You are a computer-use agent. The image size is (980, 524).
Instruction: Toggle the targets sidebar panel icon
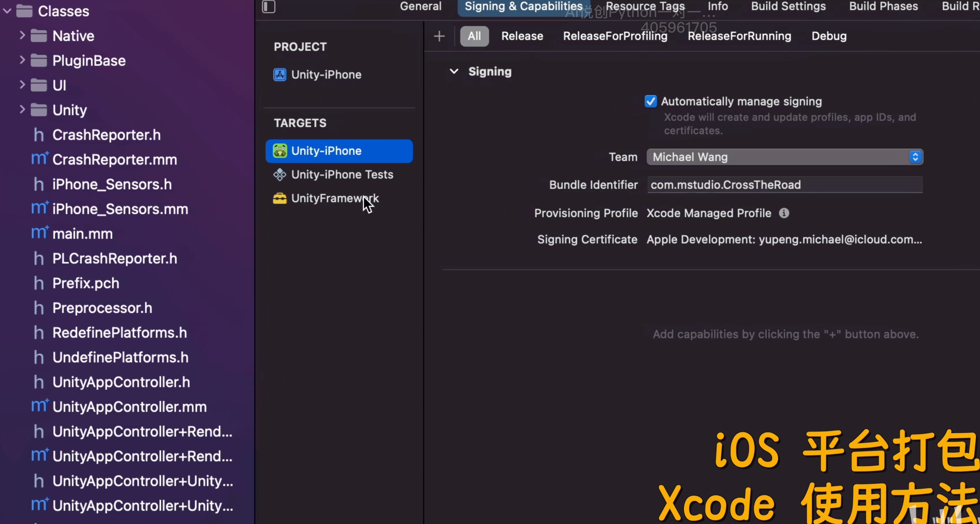point(269,6)
